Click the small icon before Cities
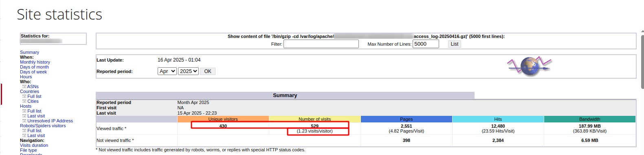 click(x=24, y=101)
